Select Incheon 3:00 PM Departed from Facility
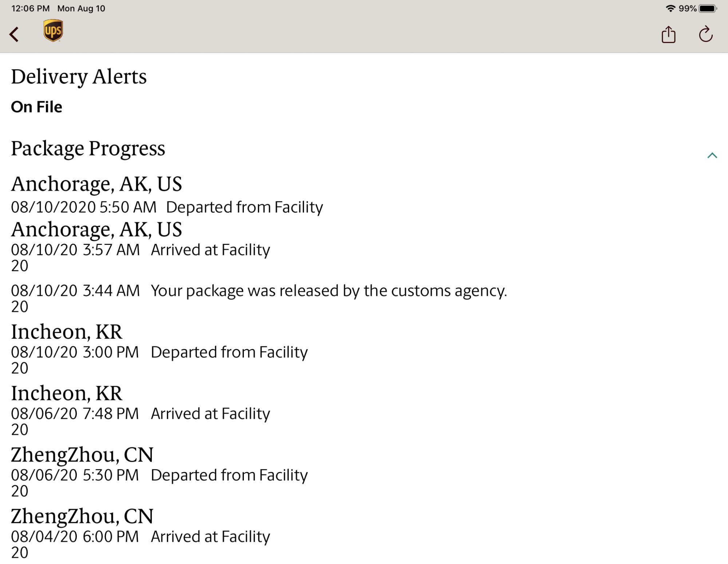728x564 pixels. (229, 352)
